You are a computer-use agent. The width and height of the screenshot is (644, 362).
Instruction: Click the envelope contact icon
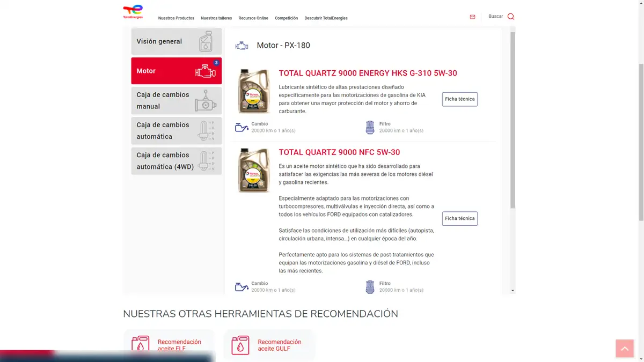(472, 17)
